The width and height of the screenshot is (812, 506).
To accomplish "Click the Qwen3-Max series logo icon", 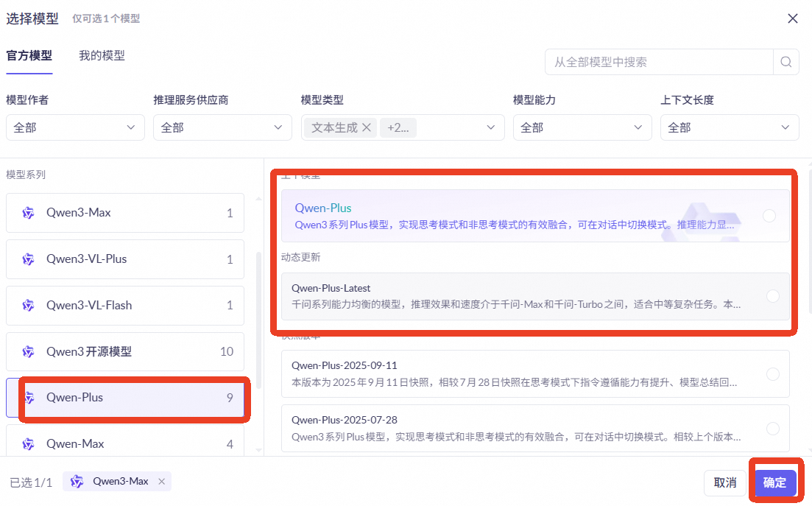I will 28,213.
